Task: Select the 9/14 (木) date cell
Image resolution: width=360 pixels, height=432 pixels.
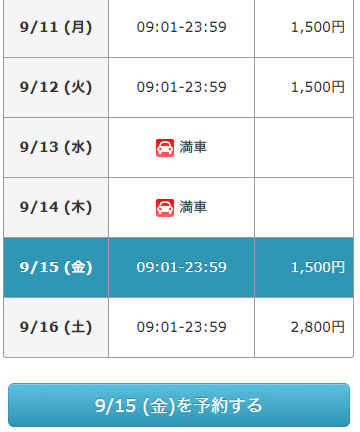Action: pos(56,207)
